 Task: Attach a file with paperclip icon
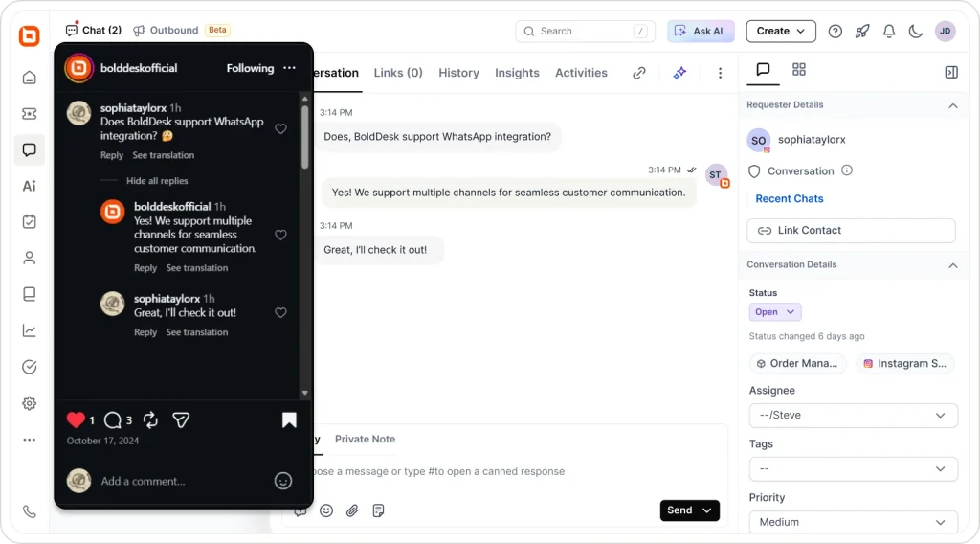click(x=352, y=510)
